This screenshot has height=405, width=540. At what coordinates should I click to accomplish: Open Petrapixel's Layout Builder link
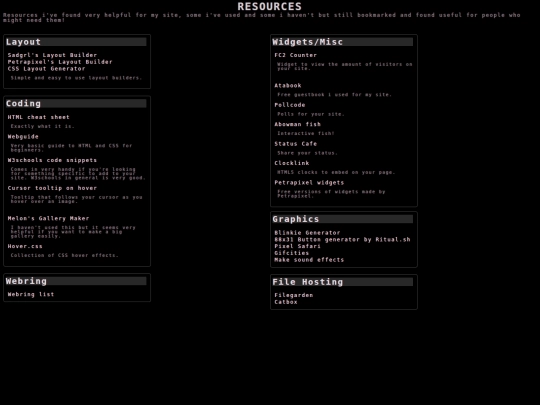click(x=60, y=62)
